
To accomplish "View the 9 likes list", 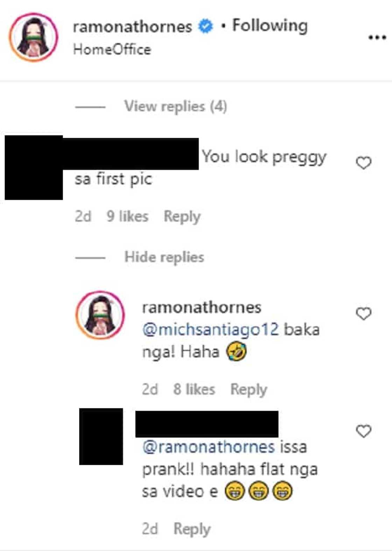I will coord(127,217).
